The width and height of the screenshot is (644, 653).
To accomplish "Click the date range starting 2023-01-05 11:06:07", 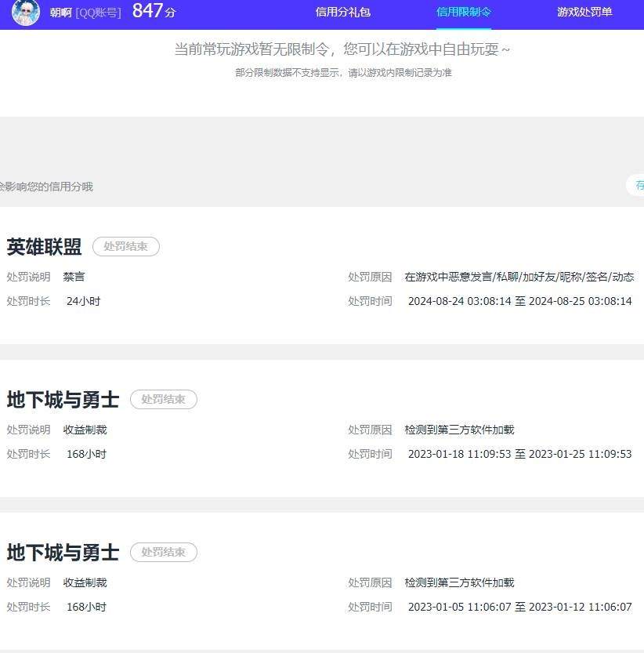I will 520,607.
